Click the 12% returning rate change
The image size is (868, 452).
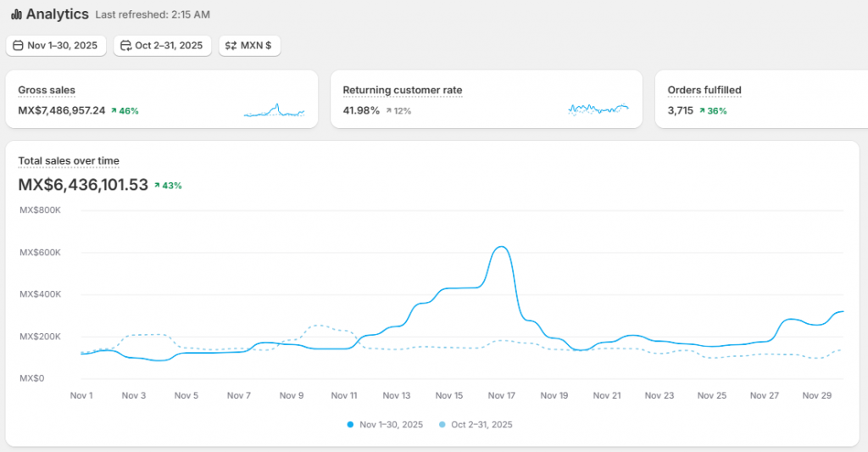coord(398,111)
